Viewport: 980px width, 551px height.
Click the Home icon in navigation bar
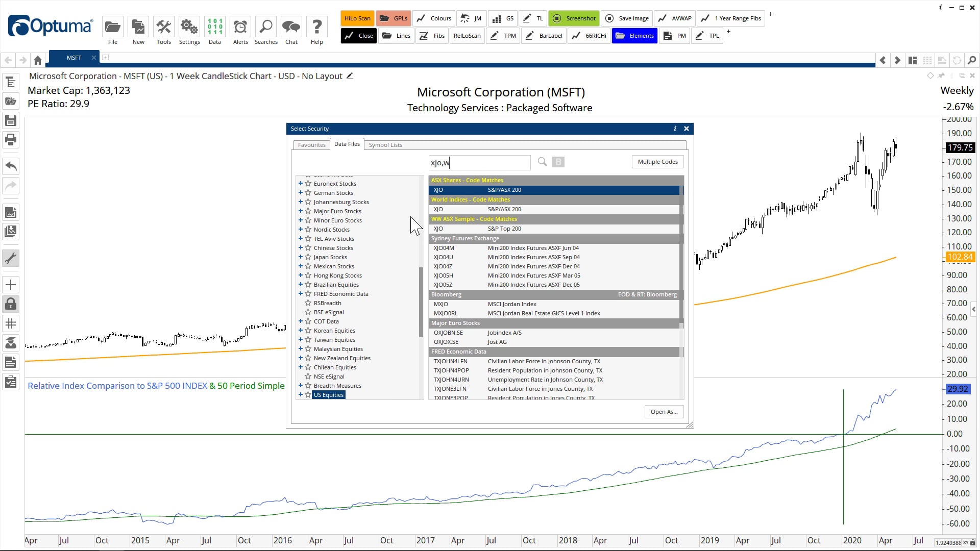click(x=37, y=60)
